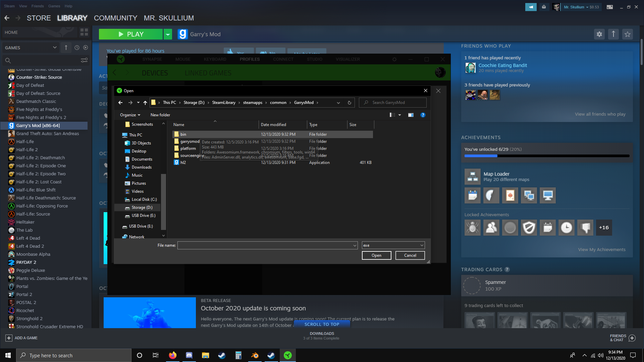The image size is (644, 362).
Task: Click the library filter sliders icon
Action: [84, 60]
